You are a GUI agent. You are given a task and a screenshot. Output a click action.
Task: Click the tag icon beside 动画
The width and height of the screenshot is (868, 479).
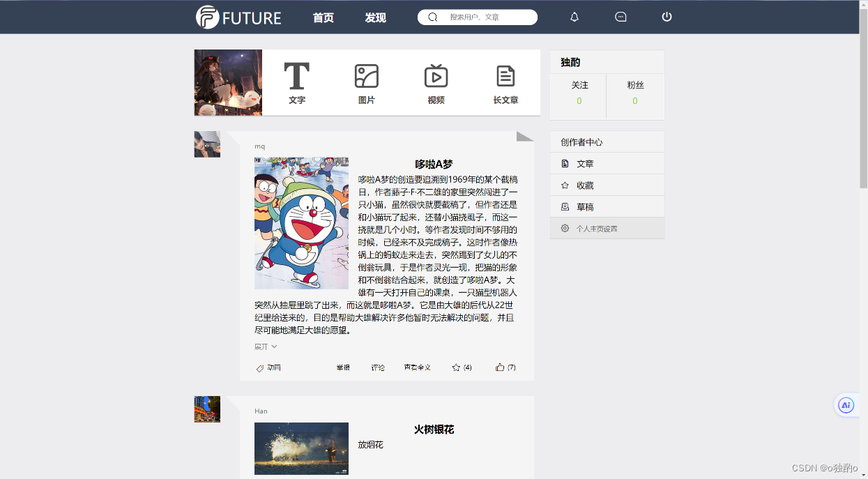(260, 367)
